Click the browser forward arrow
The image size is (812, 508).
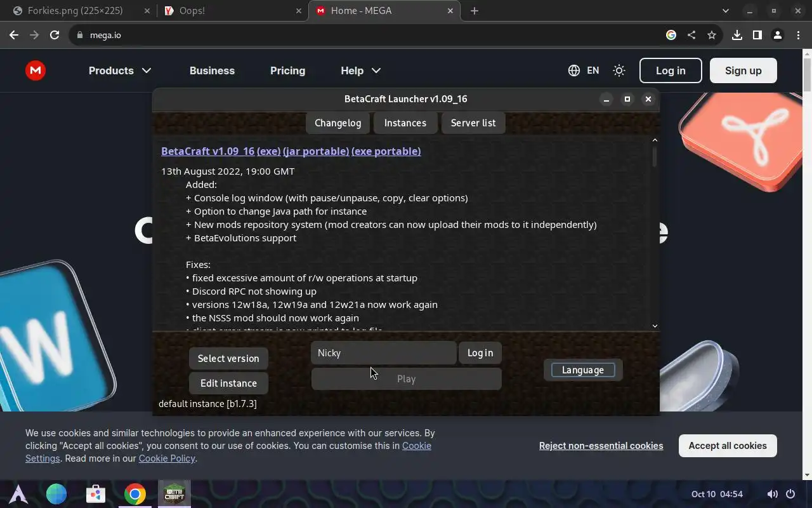tap(34, 35)
